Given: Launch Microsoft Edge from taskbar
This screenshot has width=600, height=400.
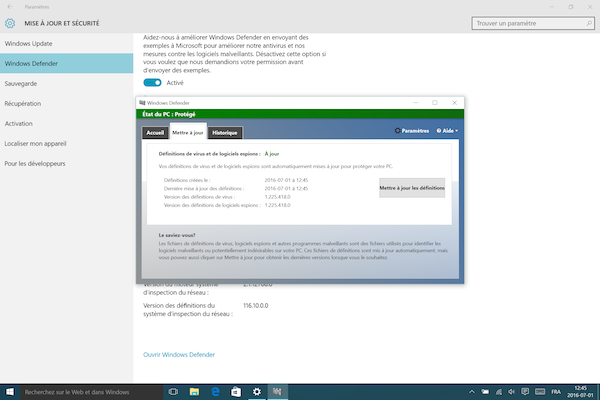Looking at the screenshot, I should coord(215,392).
